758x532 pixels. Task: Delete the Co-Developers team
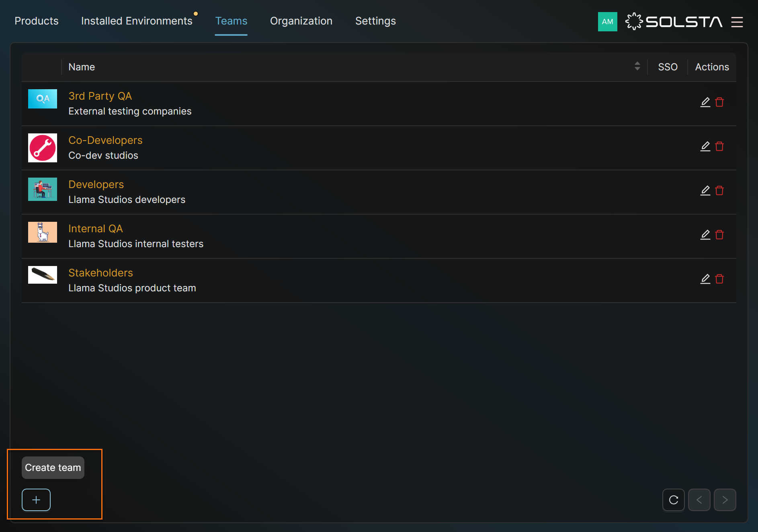(x=719, y=146)
